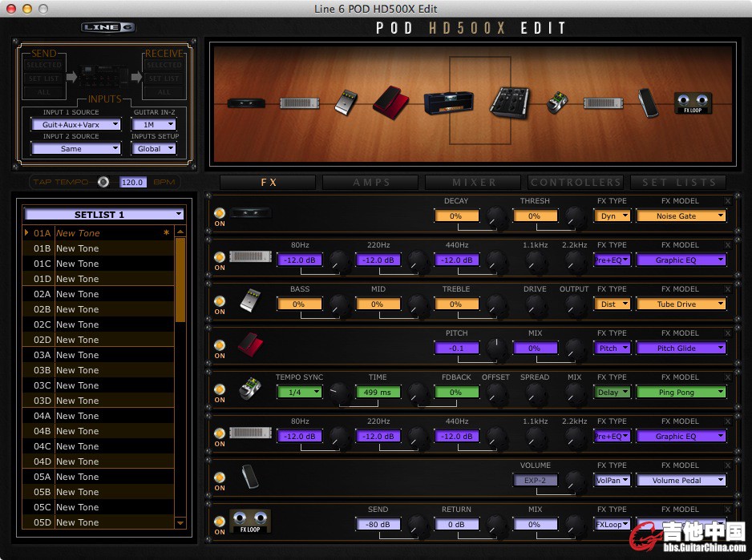The height and width of the screenshot is (560, 752).
Task: Select the mixer block in signal chain
Action: 509,102
